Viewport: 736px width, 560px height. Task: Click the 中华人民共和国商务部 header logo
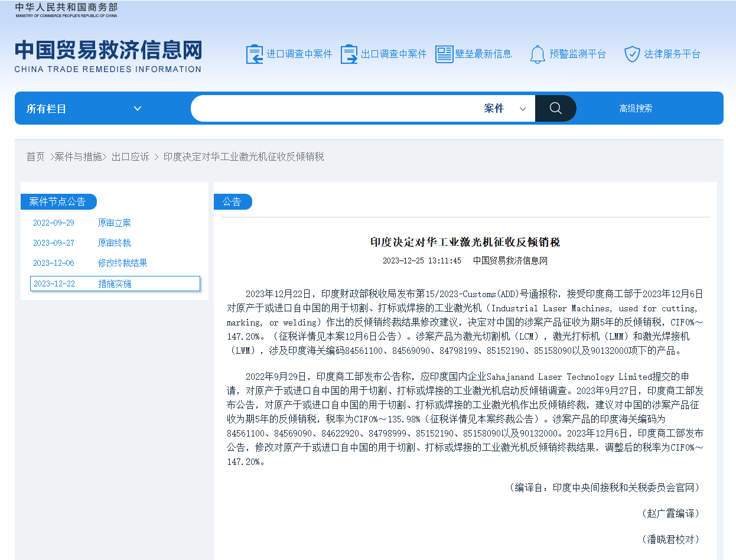coord(66,9)
